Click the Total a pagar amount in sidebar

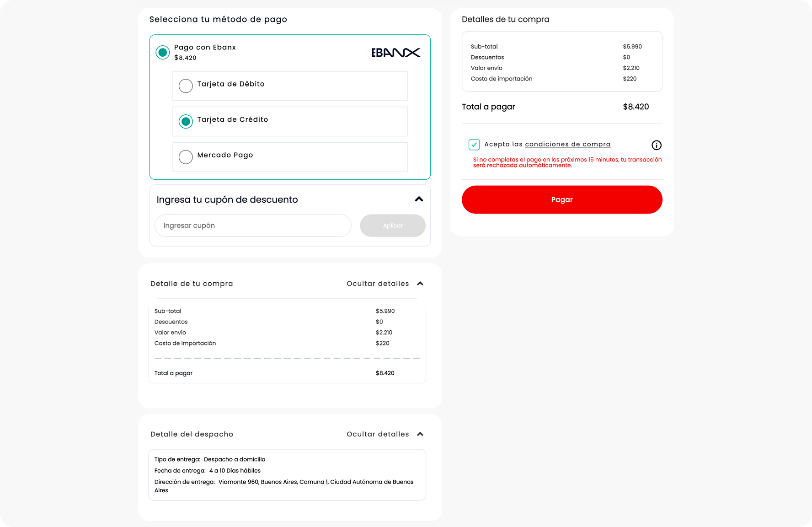pyautogui.click(x=636, y=107)
